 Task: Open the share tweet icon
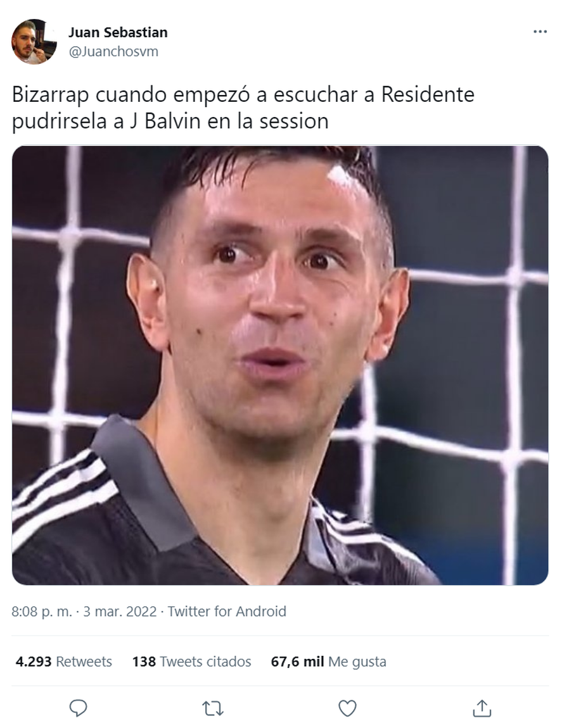point(482,708)
